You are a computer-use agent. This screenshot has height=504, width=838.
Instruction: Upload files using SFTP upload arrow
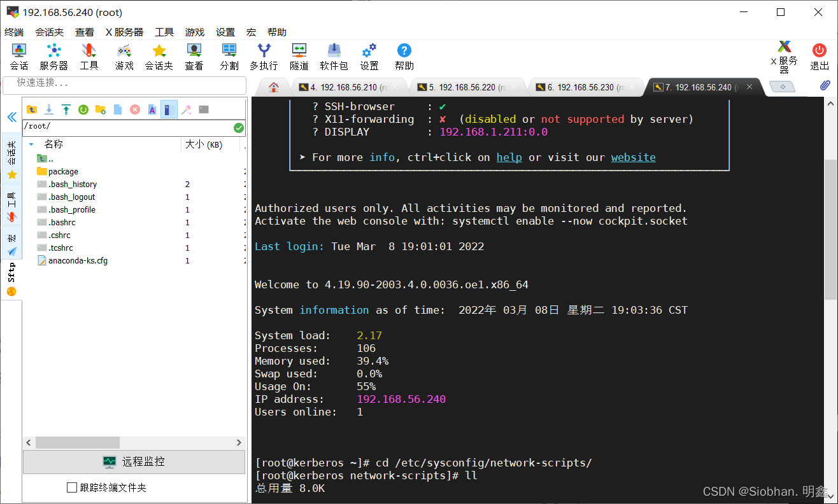(66, 109)
